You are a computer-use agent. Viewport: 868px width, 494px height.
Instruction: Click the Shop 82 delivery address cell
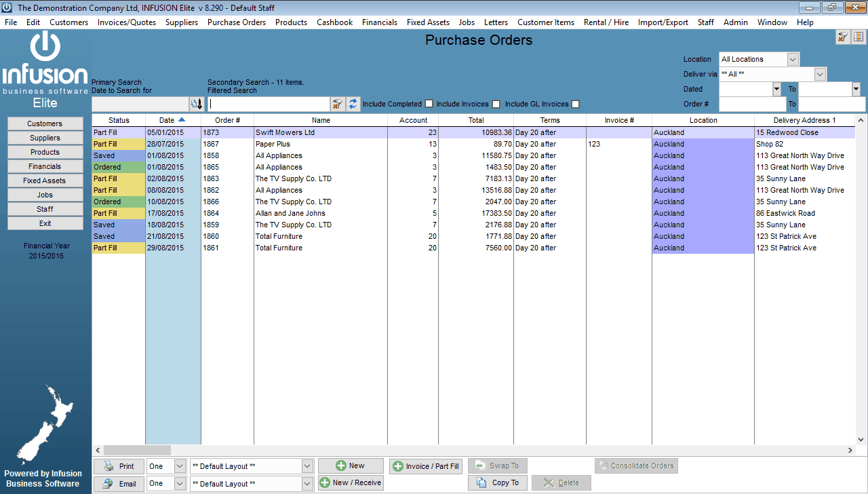pyautogui.click(x=805, y=144)
